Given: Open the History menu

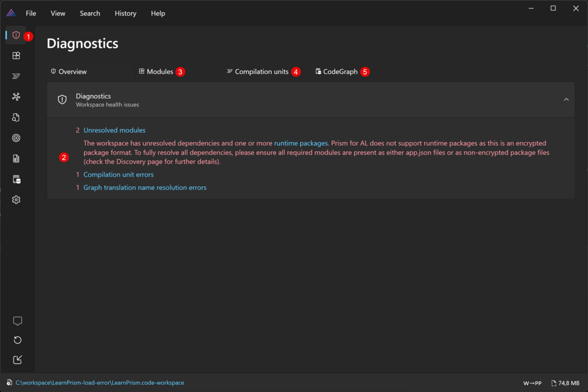Looking at the screenshot, I should pyautogui.click(x=125, y=13).
